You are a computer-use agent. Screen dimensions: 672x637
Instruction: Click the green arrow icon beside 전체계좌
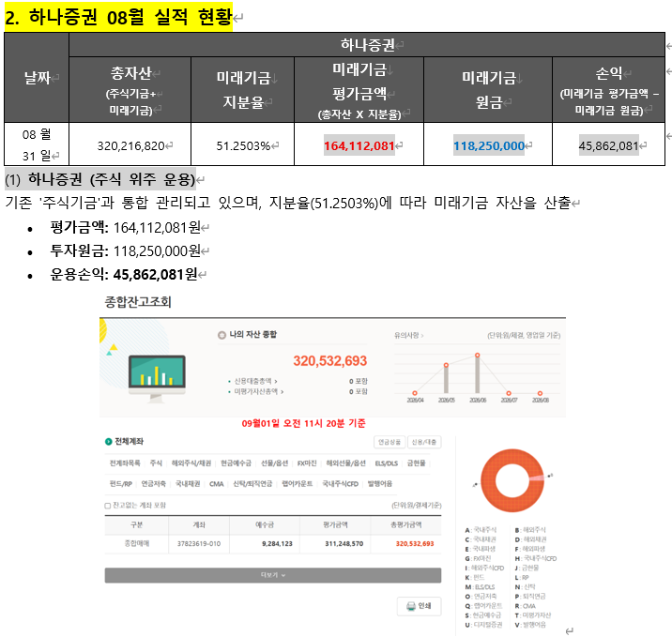tap(109, 442)
